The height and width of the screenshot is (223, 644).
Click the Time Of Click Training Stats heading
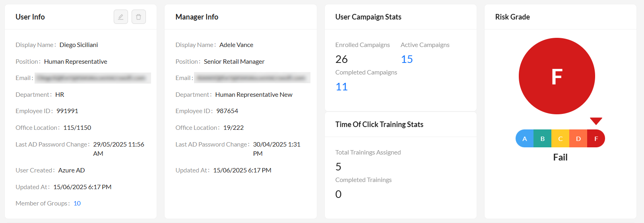379,124
